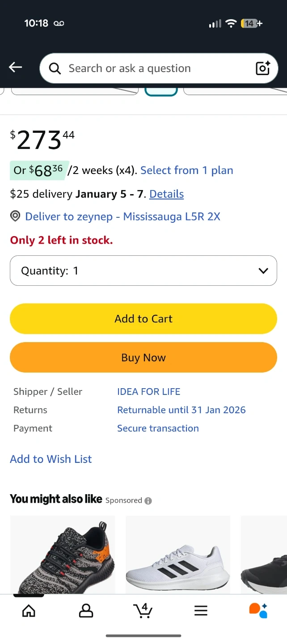
Task: Click Add to Wish List
Action: pyautogui.click(x=51, y=459)
